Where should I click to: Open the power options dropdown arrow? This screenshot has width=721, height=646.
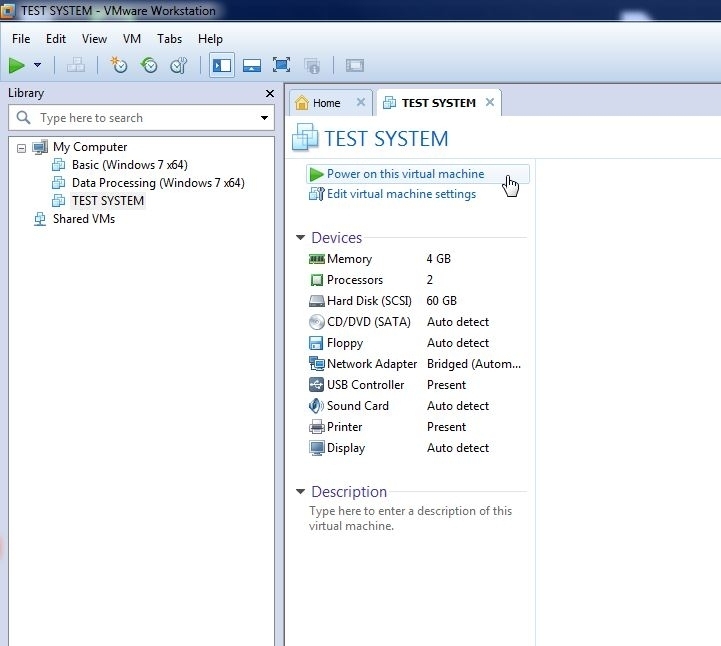[x=38, y=66]
